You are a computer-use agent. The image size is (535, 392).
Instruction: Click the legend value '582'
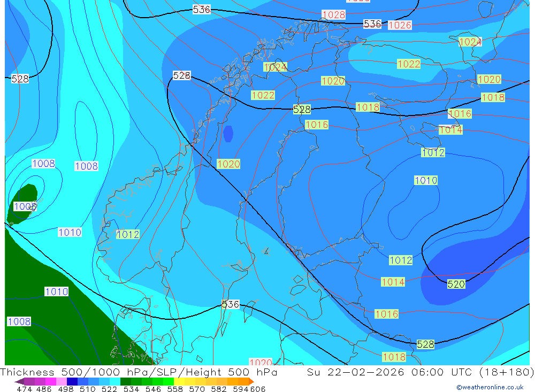[x=218, y=389]
